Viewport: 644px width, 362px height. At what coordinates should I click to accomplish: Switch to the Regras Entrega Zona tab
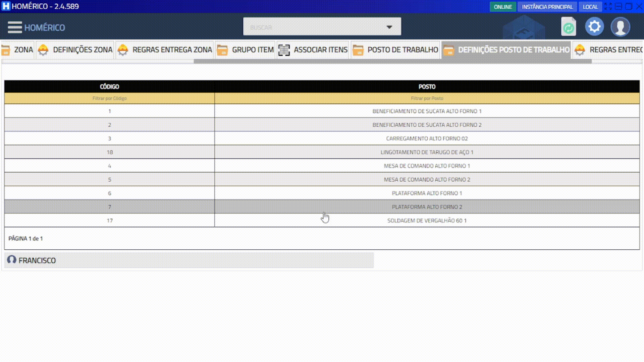pyautogui.click(x=172, y=50)
